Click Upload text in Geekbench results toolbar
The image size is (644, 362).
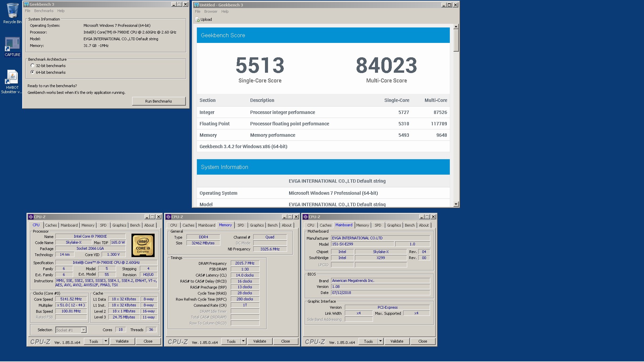click(x=206, y=19)
